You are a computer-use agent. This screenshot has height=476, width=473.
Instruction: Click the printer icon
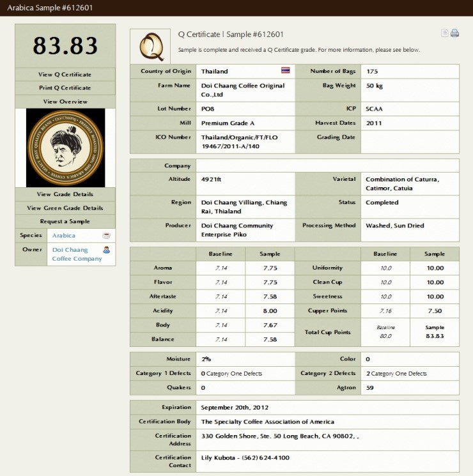click(454, 33)
